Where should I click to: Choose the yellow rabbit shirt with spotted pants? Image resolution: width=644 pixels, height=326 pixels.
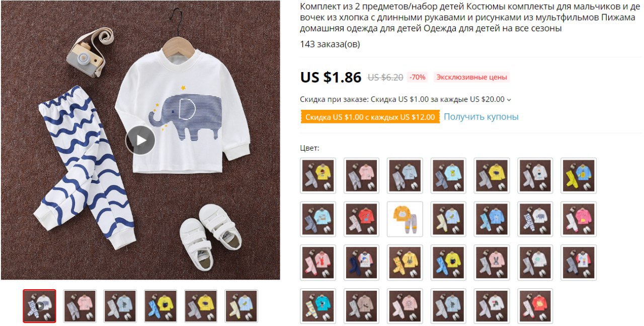point(405,263)
